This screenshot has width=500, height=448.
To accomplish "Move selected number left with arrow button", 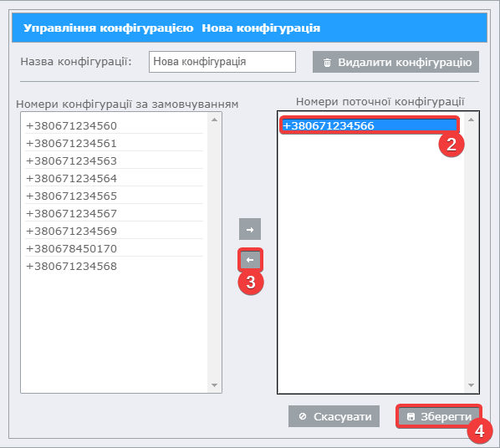I will (x=250, y=260).
